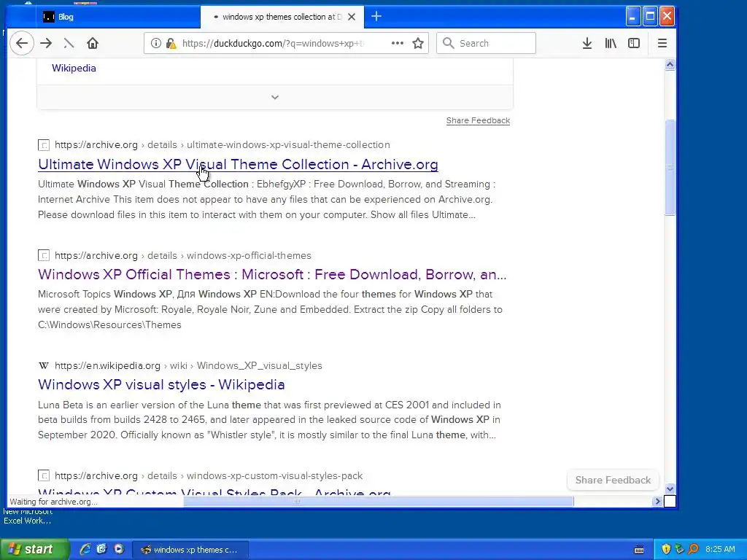The height and width of the screenshot is (560, 747).
Task: Open the Wikipedia link in info box
Action: pyautogui.click(x=74, y=68)
